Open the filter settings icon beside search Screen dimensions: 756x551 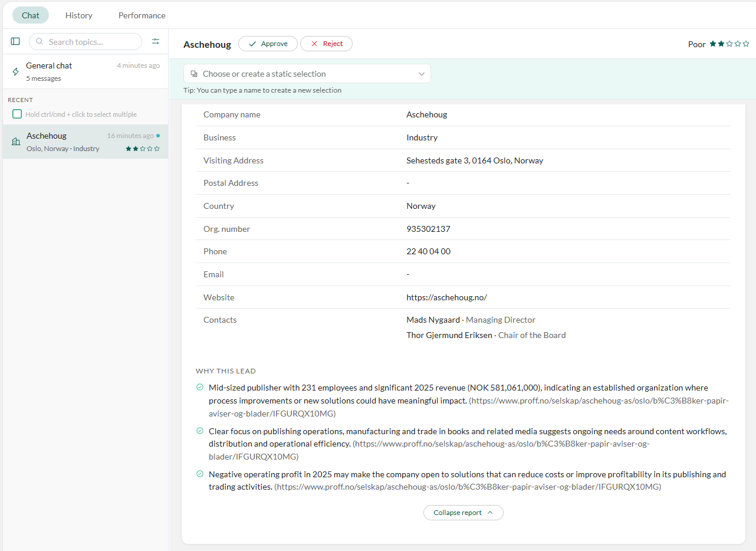pyautogui.click(x=156, y=41)
